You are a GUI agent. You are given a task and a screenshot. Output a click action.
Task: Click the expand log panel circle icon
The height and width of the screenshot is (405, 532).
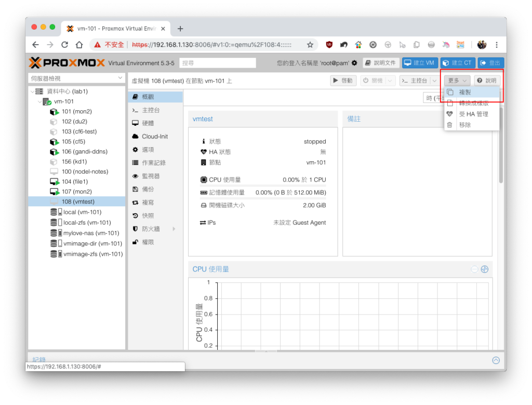[x=496, y=360]
